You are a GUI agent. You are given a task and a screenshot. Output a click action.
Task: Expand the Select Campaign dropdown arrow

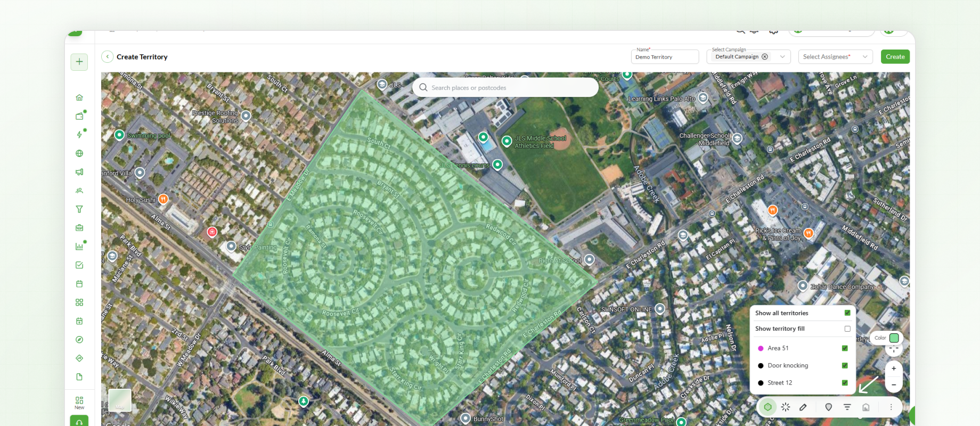point(782,56)
